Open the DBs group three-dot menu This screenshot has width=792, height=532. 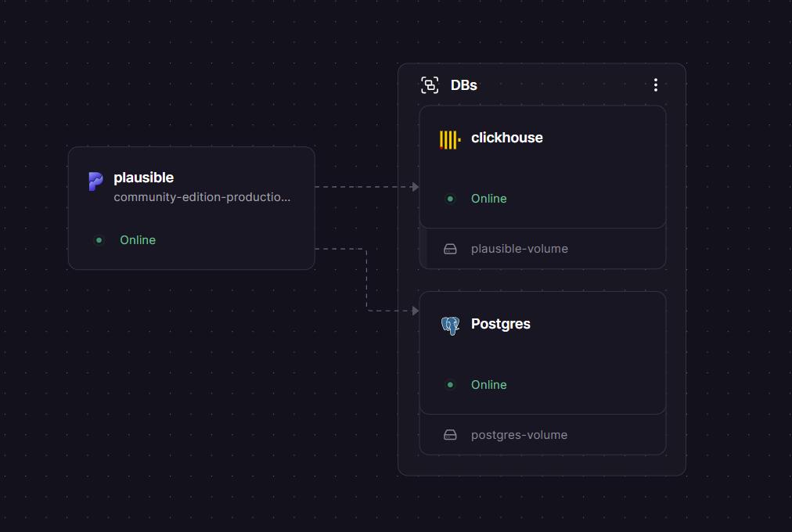click(655, 84)
